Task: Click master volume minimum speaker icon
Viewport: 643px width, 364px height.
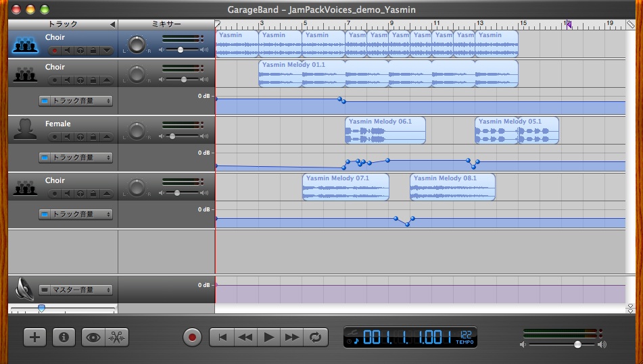Action: pos(523,344)
